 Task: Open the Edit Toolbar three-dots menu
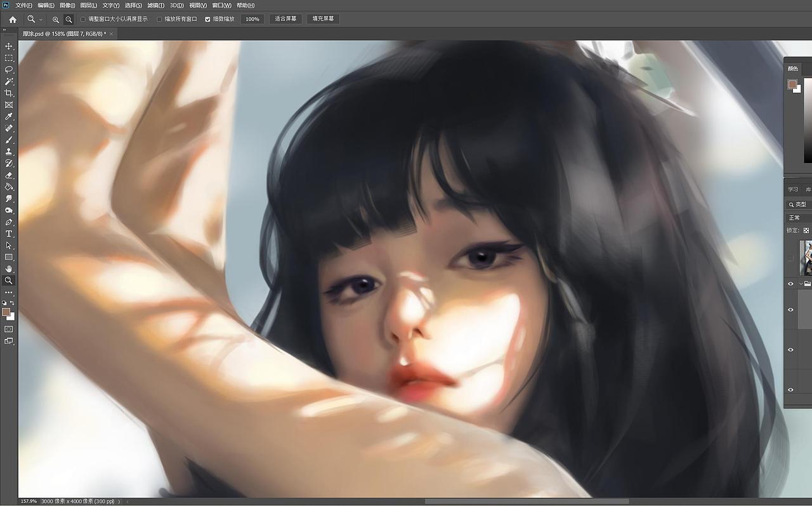pos(9,293)
